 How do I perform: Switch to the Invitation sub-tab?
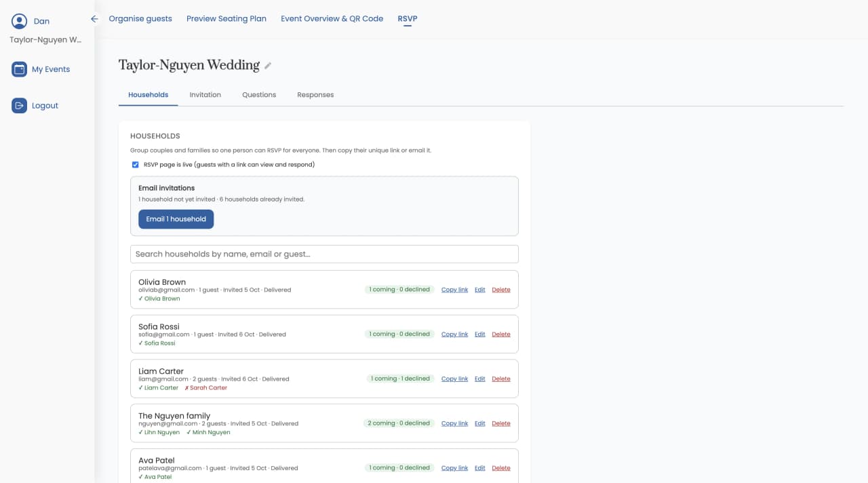pos(205,95)
